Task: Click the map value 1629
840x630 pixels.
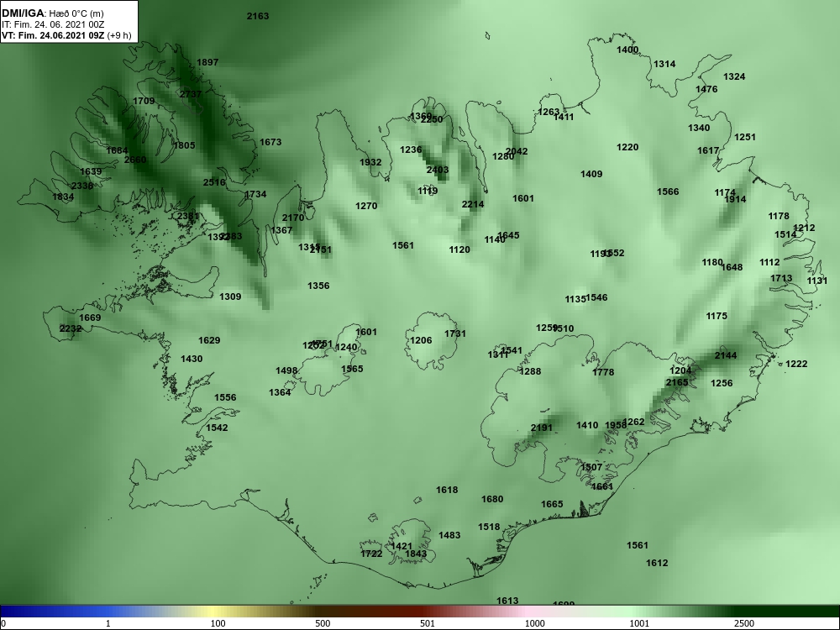Action: (209, 340)
